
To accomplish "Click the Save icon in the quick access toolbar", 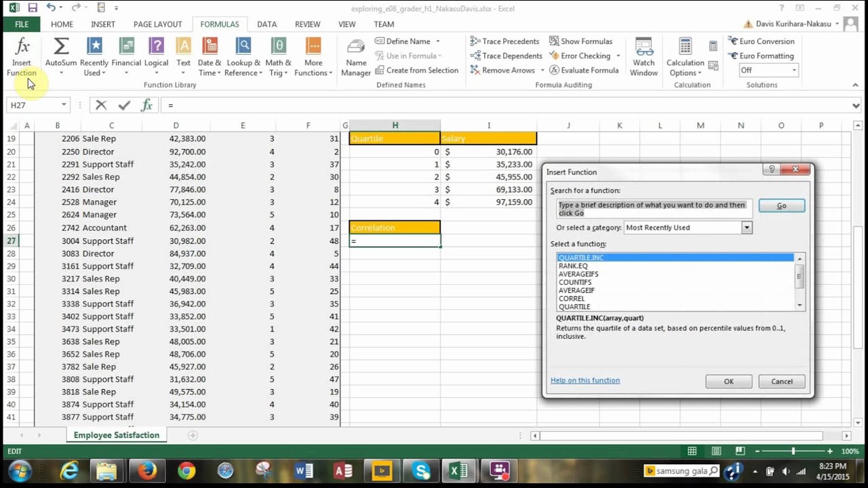I will coord(32,8).
